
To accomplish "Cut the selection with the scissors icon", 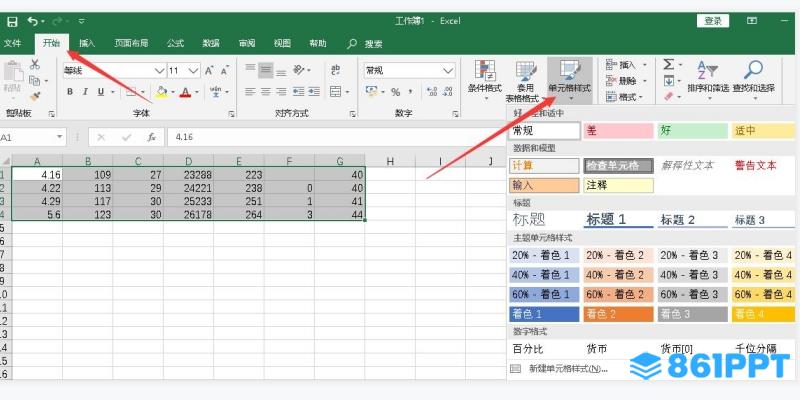I will [35, 64].
